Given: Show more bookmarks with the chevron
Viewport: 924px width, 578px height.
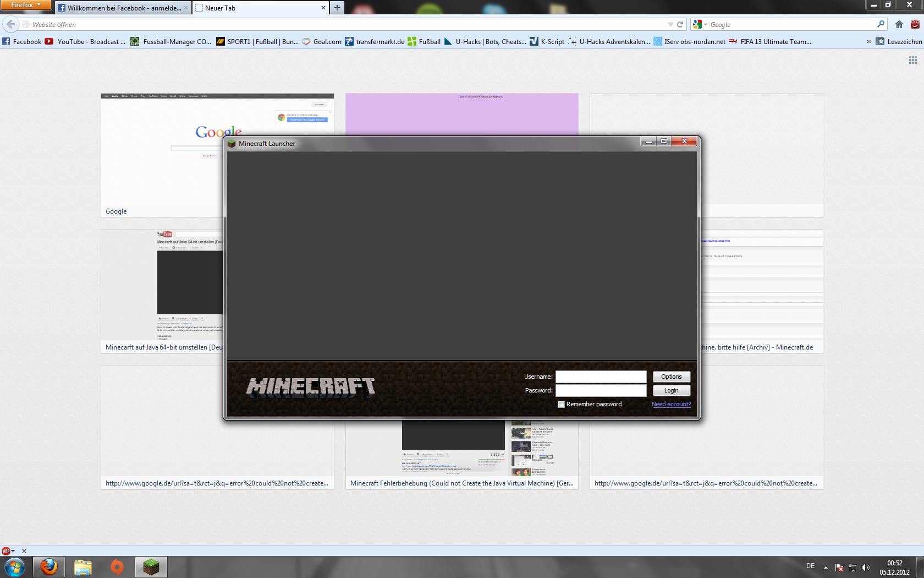Looking at the screenshot, I should pyautogui.click(x=869, y=41).
